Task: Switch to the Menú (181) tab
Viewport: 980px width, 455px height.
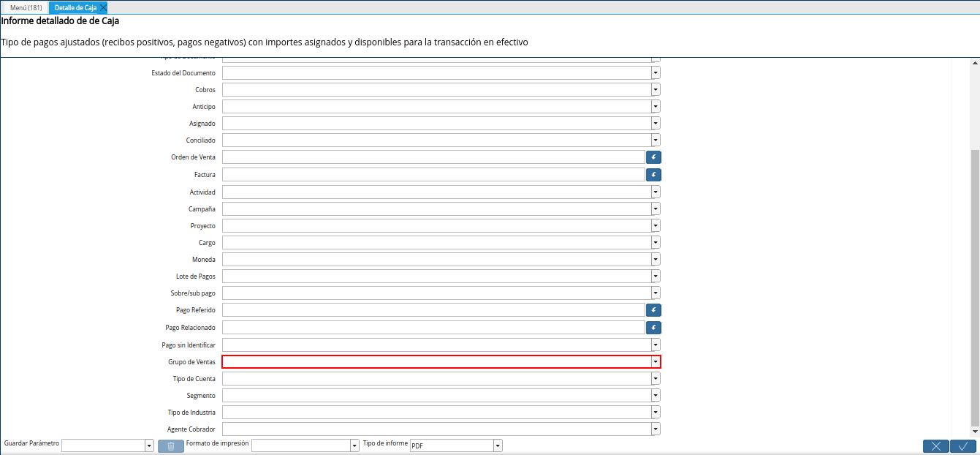Action: tap(24, 7)
